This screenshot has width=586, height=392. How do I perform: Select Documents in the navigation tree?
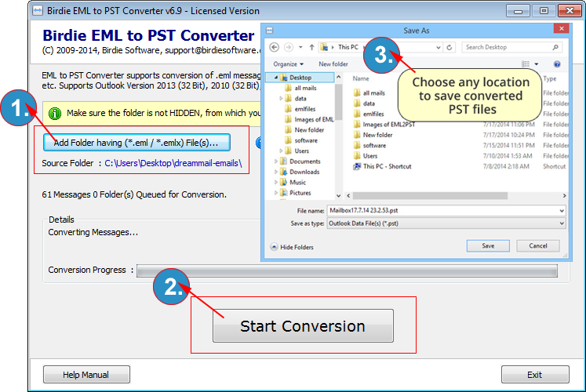(305, 162)
